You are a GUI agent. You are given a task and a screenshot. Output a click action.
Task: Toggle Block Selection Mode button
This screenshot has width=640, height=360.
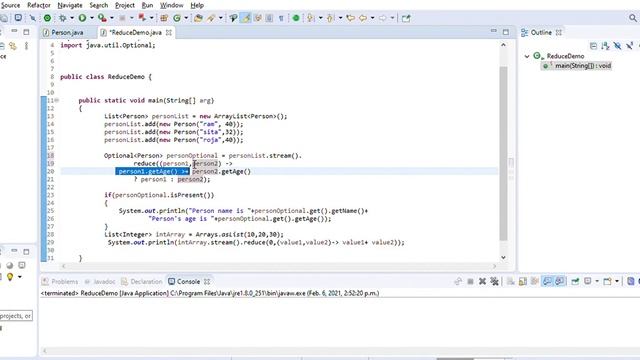pos(269,18)
